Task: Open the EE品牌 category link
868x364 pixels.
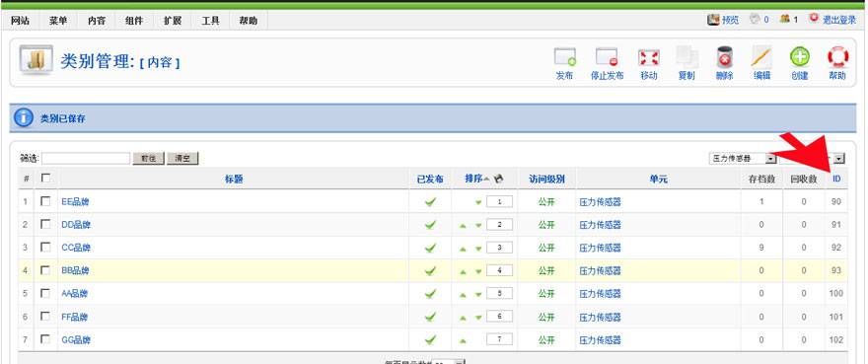Action: pyautogui.click(x=75, y=202)
